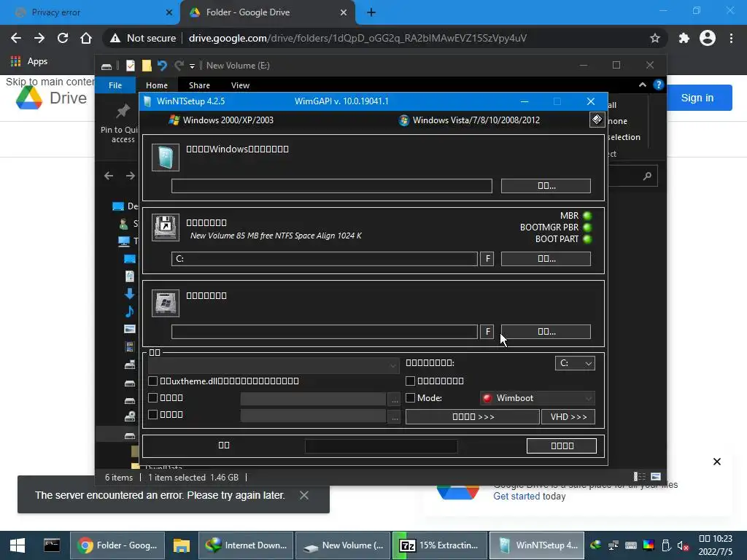Viewport: 747px width, 560px height.
Task: Click the Explorer forward arrow
Action: pos(130,176)
